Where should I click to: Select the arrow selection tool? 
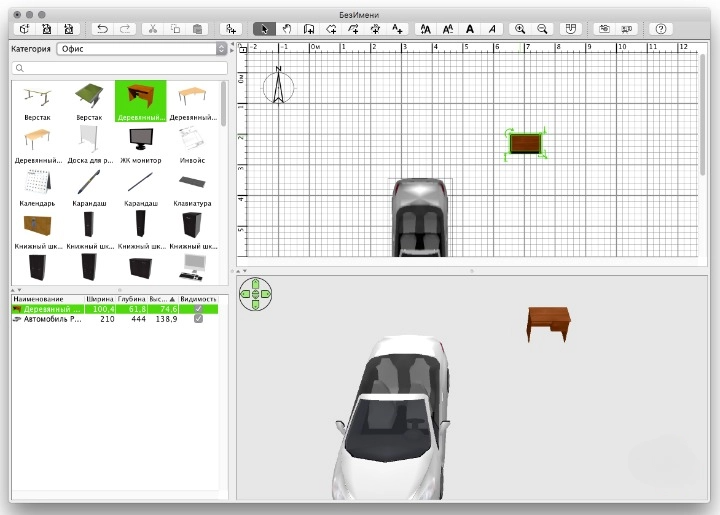(262, 29)
